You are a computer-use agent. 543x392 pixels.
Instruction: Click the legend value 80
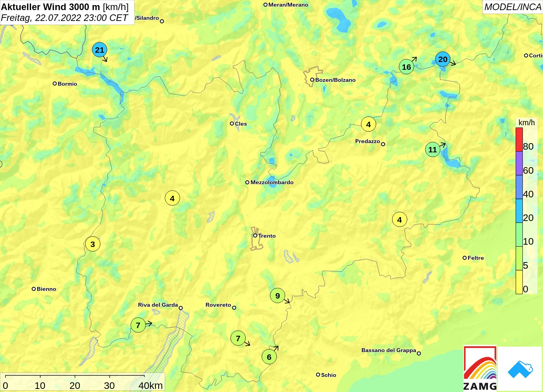tap(528, 147)
